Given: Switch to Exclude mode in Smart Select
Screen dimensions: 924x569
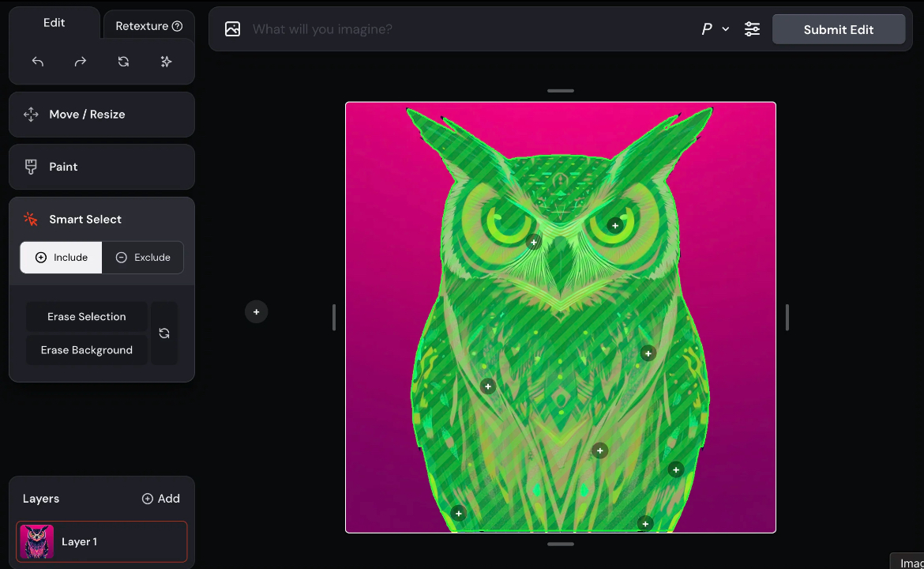Looking at the screenshot, I should coord(143,258).
